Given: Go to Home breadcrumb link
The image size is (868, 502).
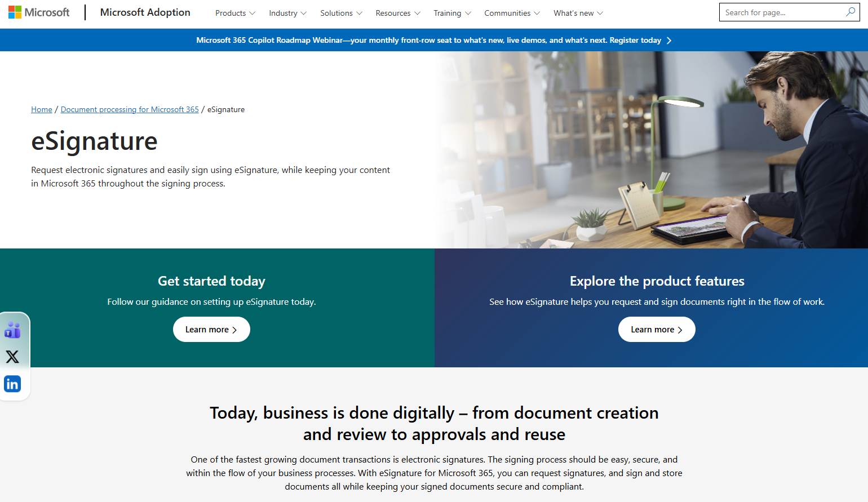Looking at the screenshot, I should [42, 109].
